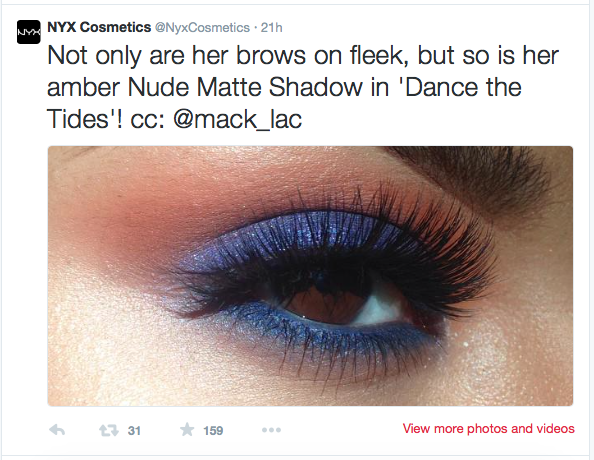594x460 pixels.
Task: Open the three-dot more options menu
Action: click(271, 430)
